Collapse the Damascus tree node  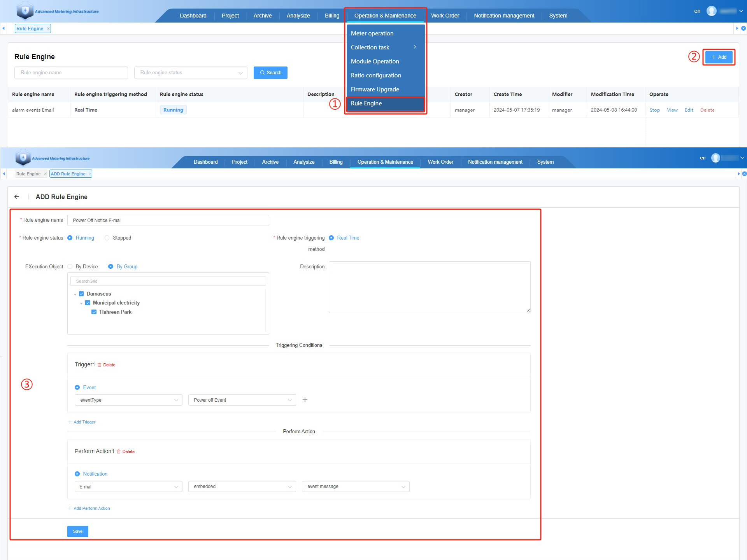coord(75,294)
